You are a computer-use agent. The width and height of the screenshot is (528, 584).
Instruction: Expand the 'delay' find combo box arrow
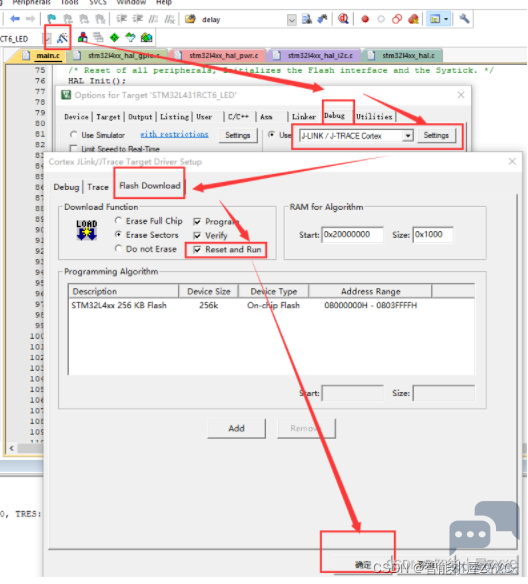(292, 19)
